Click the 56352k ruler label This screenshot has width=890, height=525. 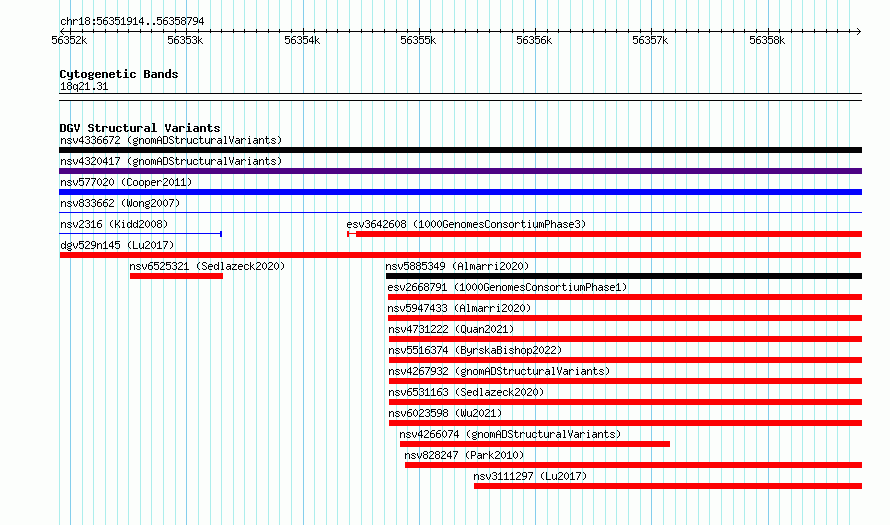[x=69, y=40]
